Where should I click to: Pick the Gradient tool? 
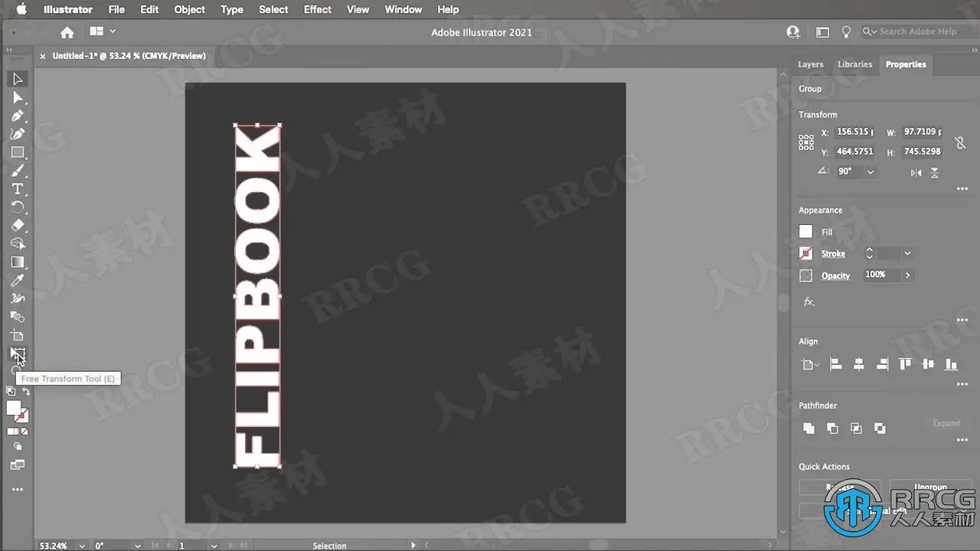(18, 262)
